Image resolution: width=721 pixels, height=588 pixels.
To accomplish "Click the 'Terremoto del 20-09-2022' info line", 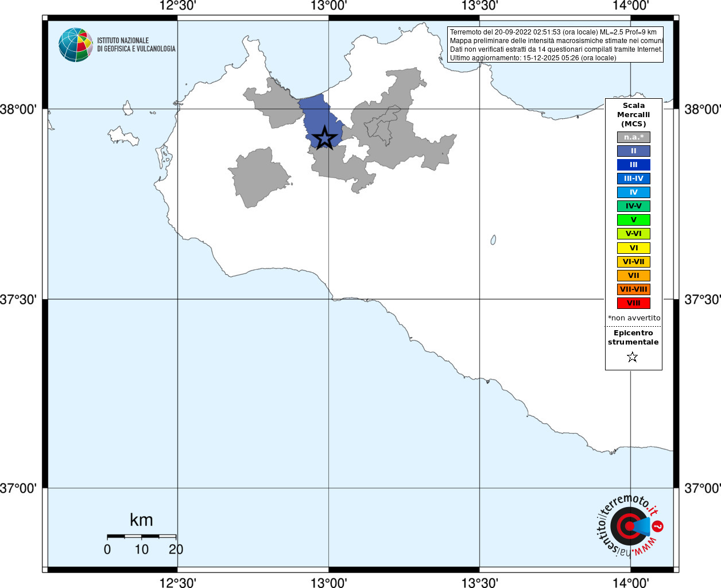I will click(553, 32).
